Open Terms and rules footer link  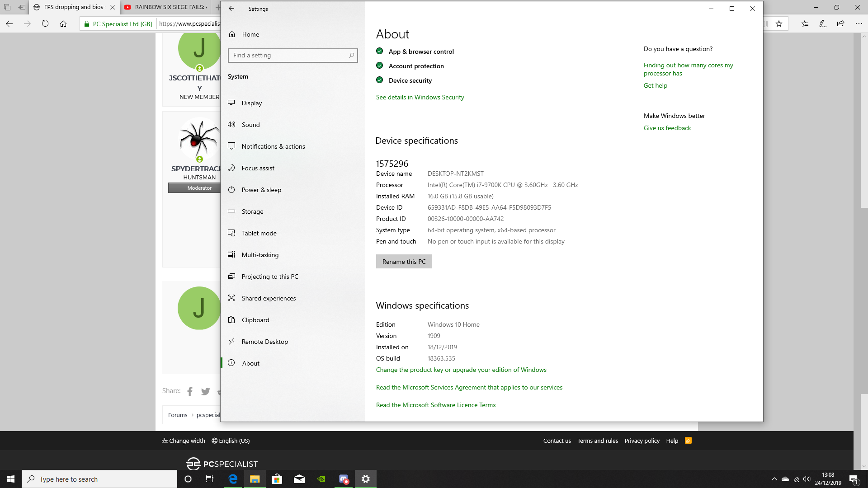coord(598,441)
